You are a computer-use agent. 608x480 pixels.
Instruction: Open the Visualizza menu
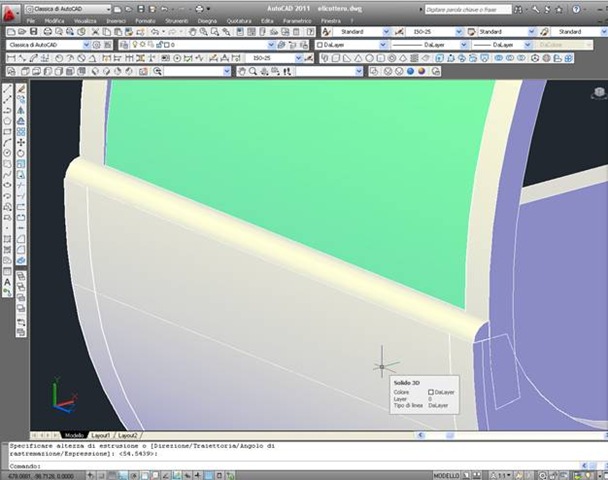pos(85,20)
